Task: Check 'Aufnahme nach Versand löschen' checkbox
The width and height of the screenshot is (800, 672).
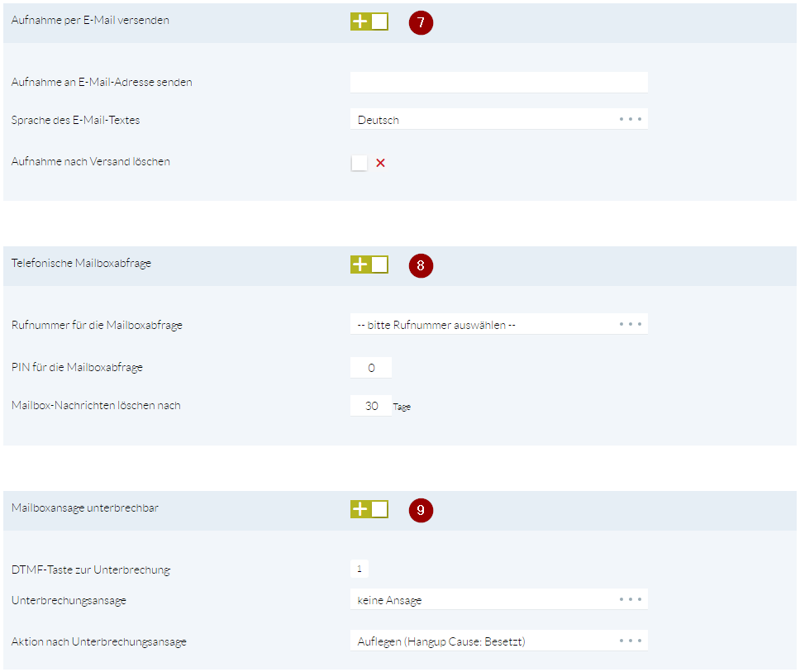Action: pos(360,163)
